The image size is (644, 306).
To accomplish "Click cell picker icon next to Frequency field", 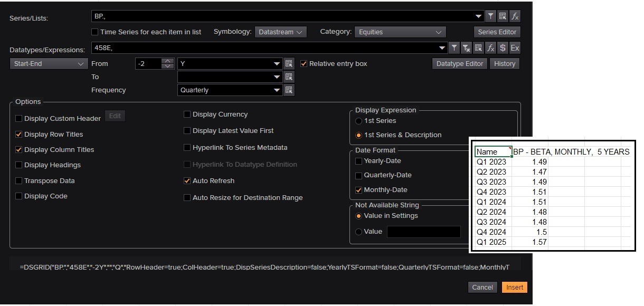I will coord(289,90).
